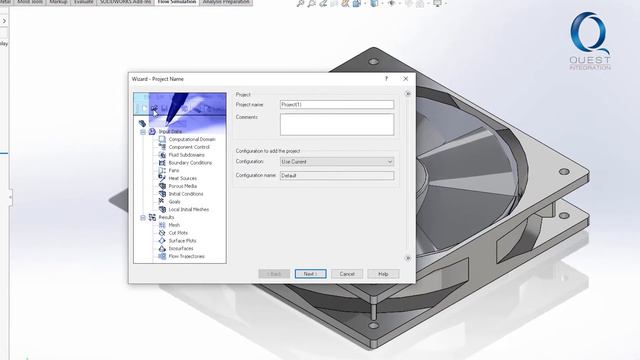Collapse the Input Data tree node
640x360 pixels.
tap(143, 132)
